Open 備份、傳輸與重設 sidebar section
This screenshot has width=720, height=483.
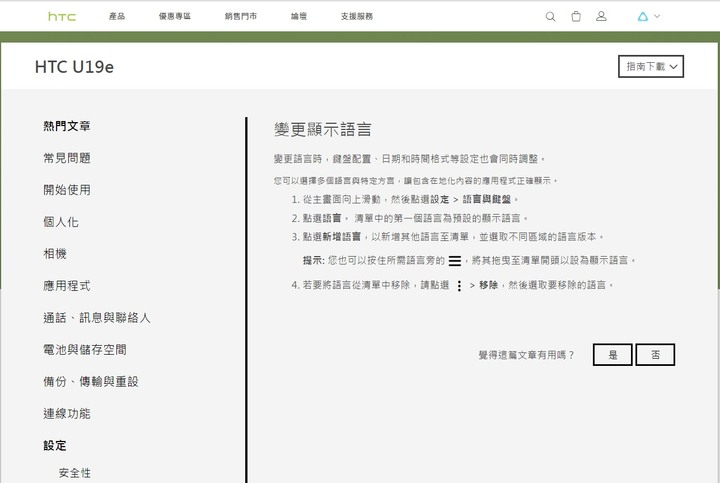tap(90, 382)
